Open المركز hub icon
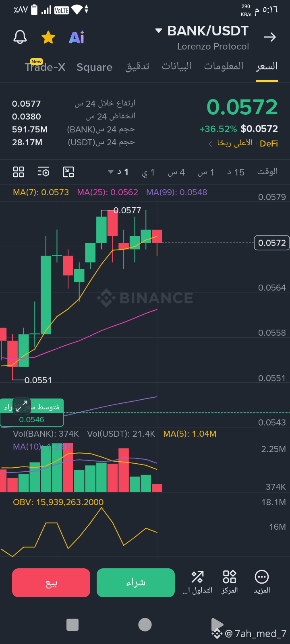Viewport: 290px width, 644px height. (230, 582)
